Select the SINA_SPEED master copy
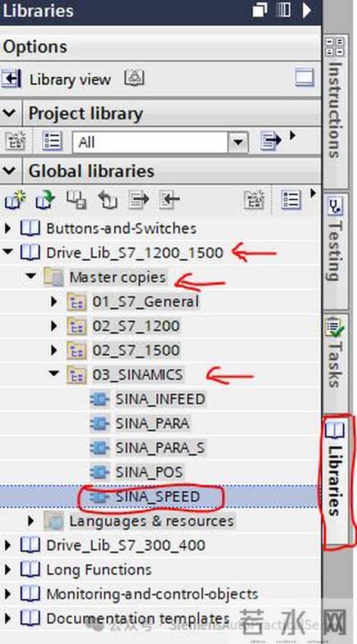The image size is (357, 644). click(x=157, y=497)
